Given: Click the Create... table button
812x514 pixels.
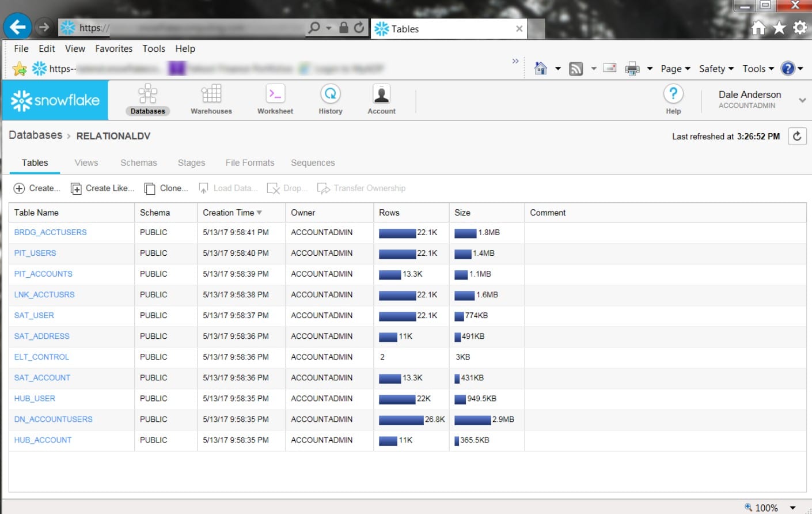Looking at the screenshot, I should [x=37, y=188].
